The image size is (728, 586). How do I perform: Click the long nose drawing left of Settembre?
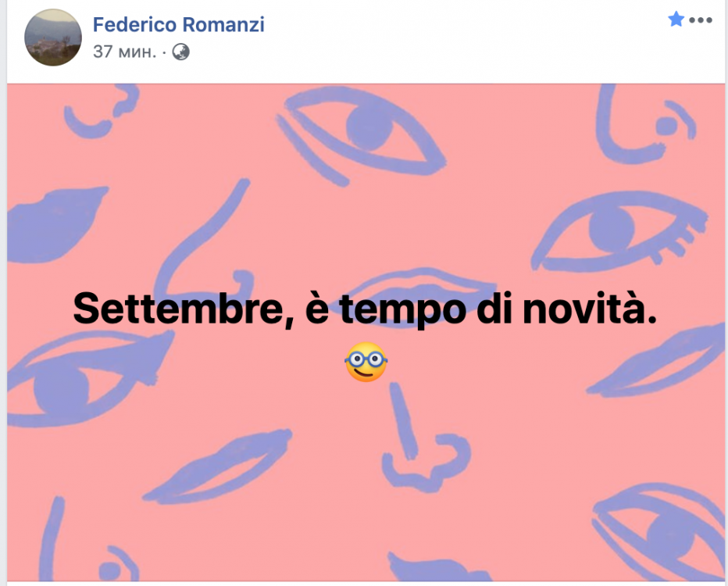click(x=203, y=241)
